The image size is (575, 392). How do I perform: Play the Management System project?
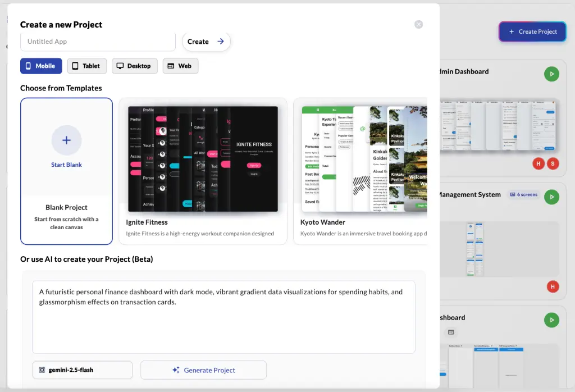[x=551, y=197]
